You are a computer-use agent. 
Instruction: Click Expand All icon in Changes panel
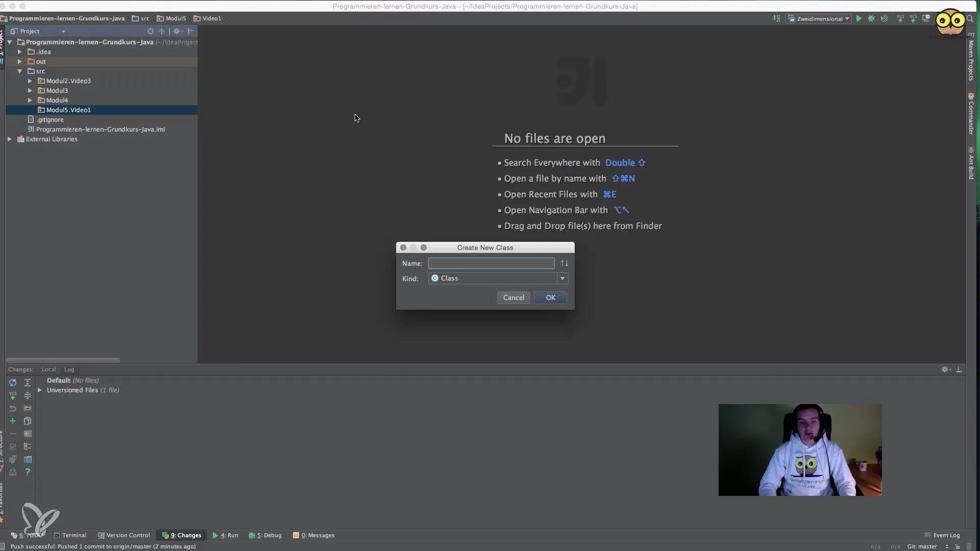point(28,383)
